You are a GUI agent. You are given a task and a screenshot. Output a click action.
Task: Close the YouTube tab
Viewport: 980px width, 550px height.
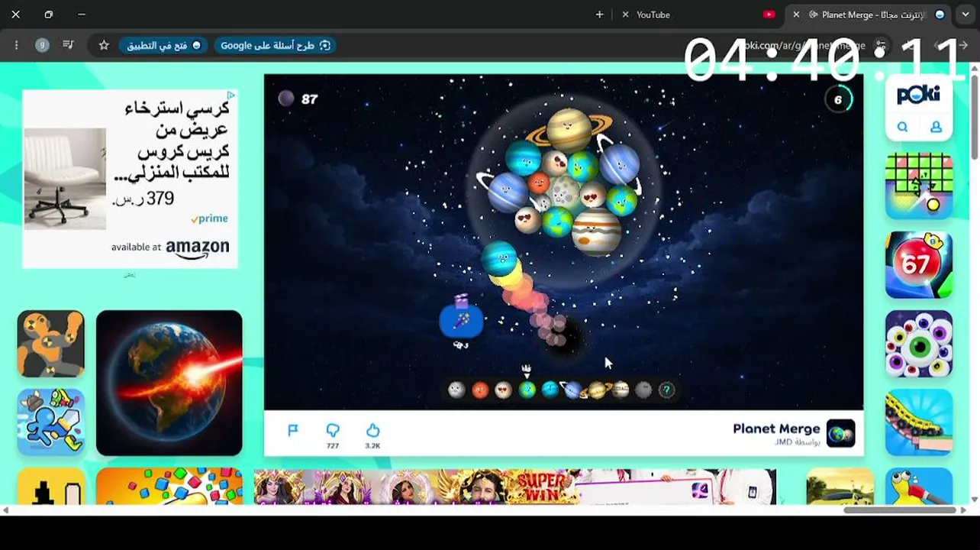coord(626,15)
